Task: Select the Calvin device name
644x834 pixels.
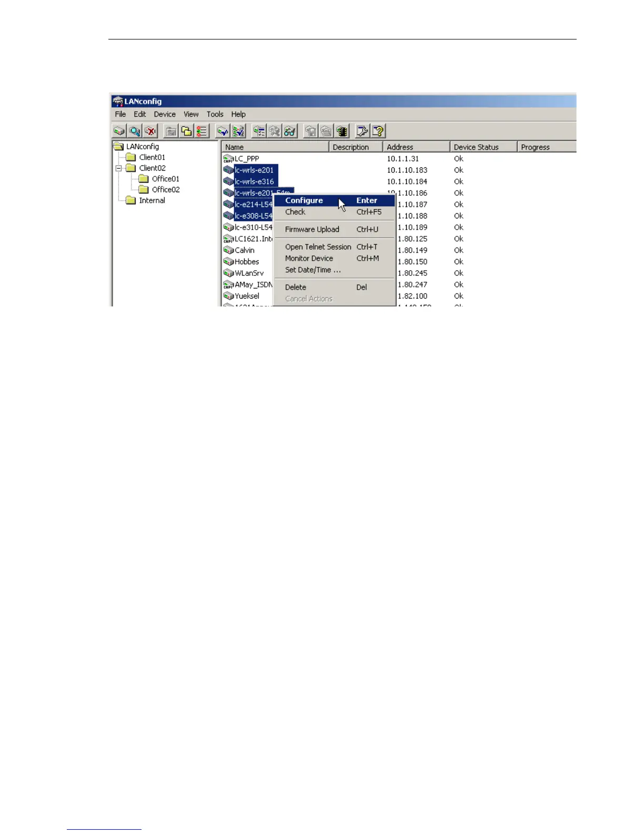Action: (x=245, y=250)
